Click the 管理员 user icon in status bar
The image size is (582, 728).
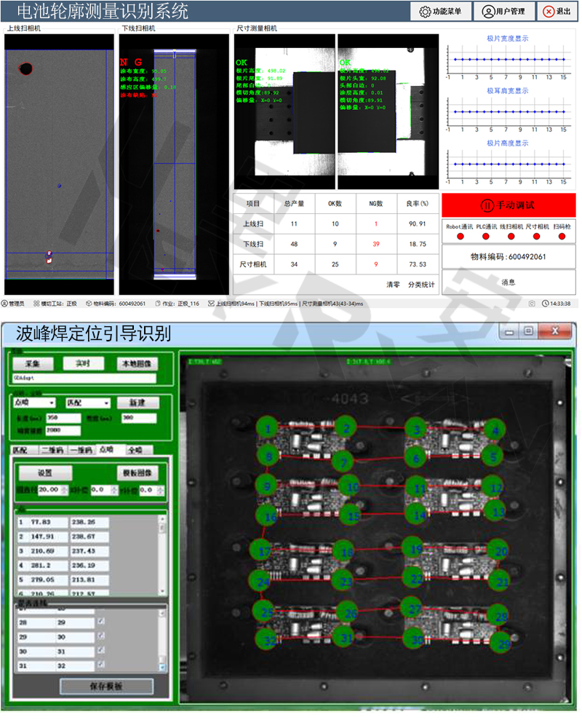click(4, 304)
